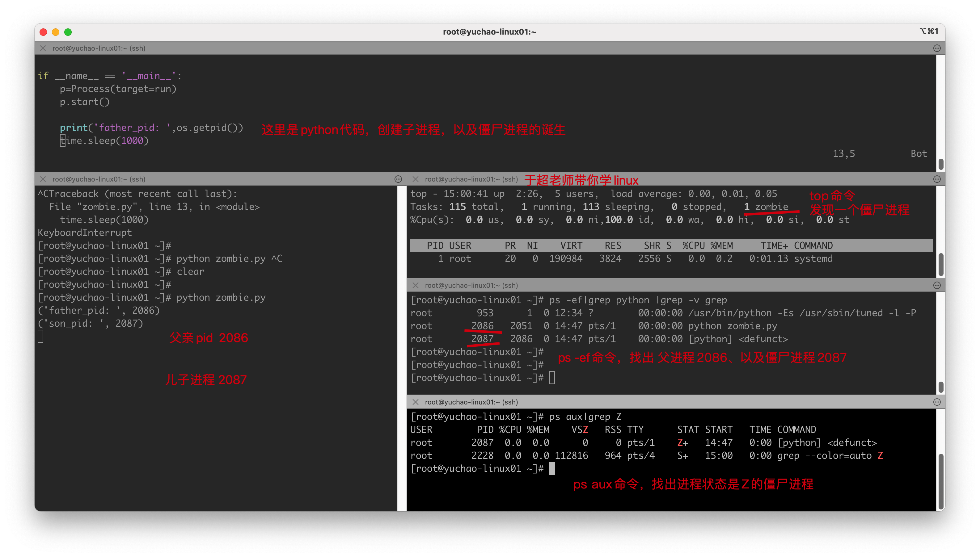This screenshot has width=980, height=557.
Task: Close the zombie.py output pane
Action: coord(43,179)
